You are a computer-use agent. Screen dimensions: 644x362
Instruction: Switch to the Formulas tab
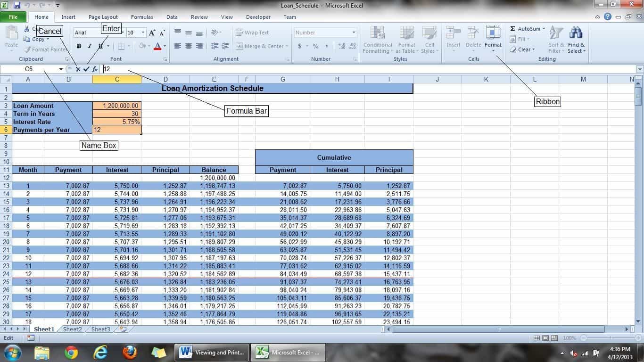pos(142,17)
